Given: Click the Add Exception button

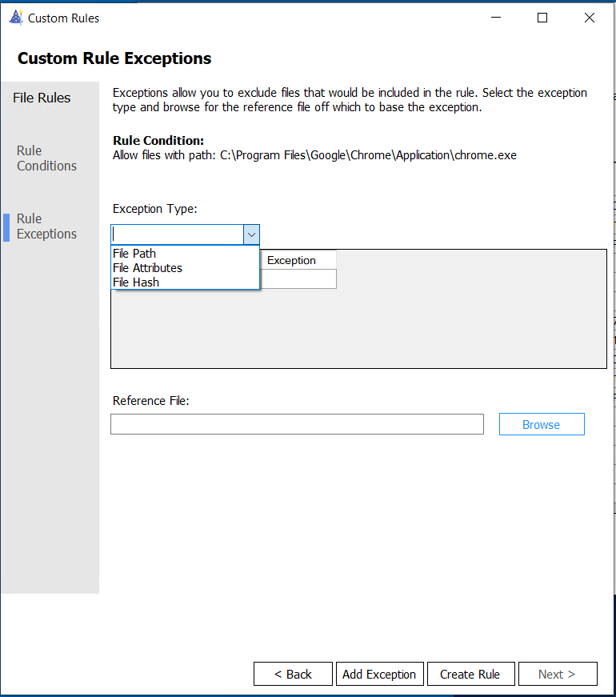Looking at the screenshot, I should 379,675.
